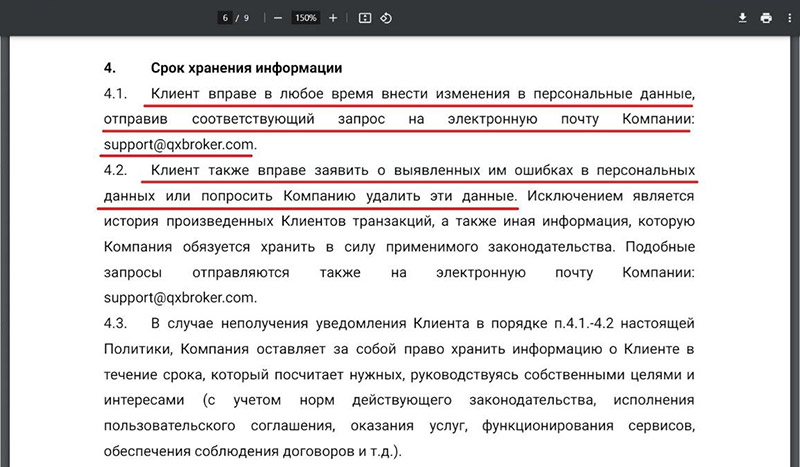Click the heading "Срок хранения информации"
This screenshot has height=467, width=800.
(x=246, y=68)
